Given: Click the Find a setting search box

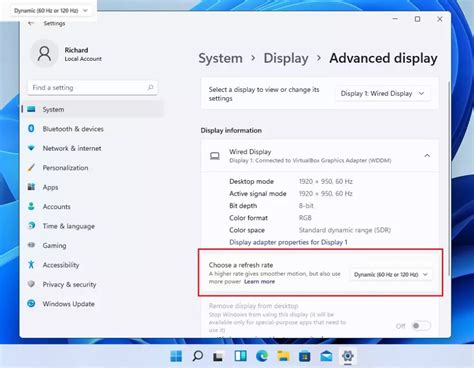Looking at the screenshot, I should (x=92, y=87).
